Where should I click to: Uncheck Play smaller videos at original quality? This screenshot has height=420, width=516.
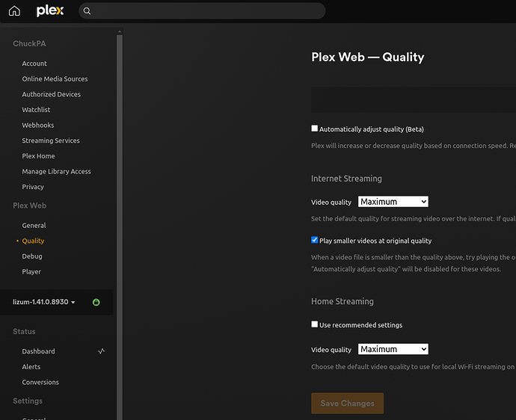[x=315, y=241]
